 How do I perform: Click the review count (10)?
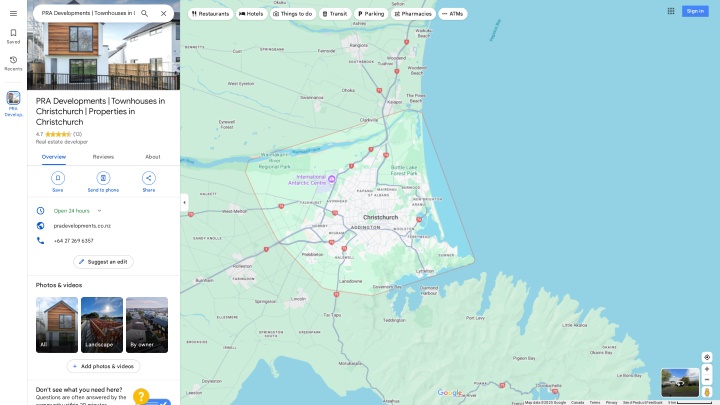tap(78, 135)
